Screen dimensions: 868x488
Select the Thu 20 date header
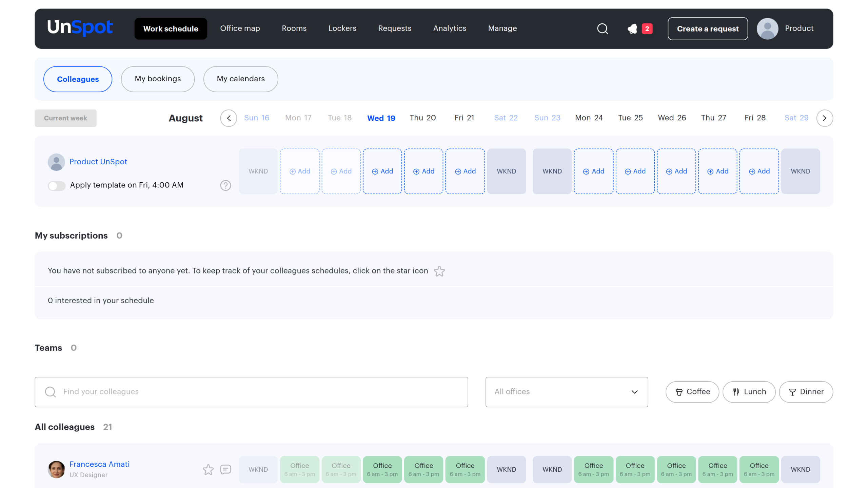point(422,118)
